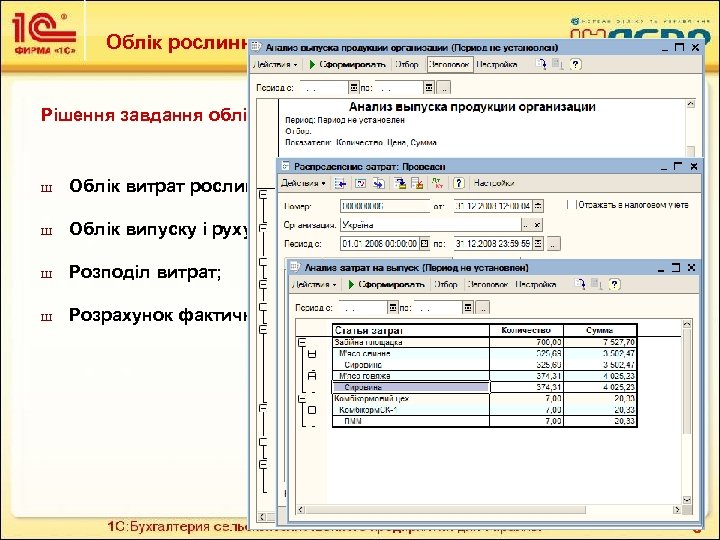Click unpost document icon with red mark
720x540 pixels.
[x=417, y=184]
